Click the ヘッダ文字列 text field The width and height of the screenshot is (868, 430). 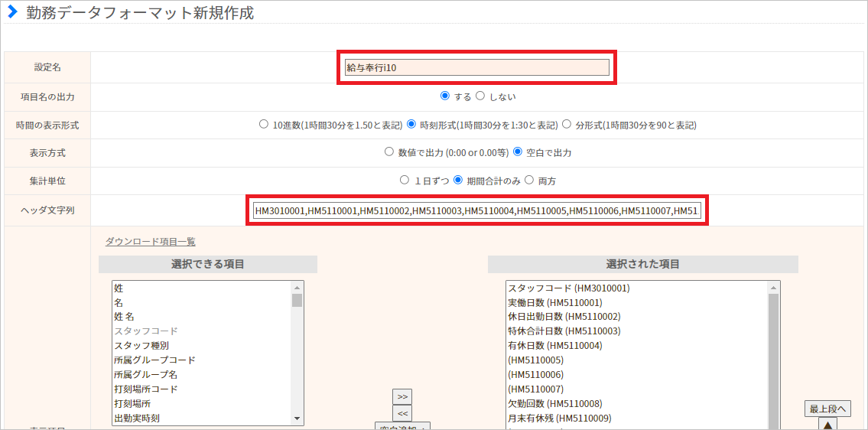point(477,210)
